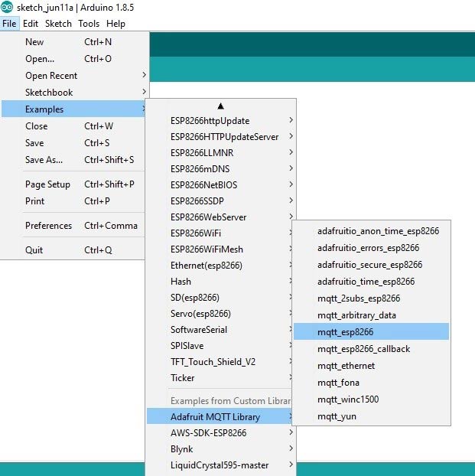475x476 pixels.
Task: Open the highlighted mqtt_esp8266 example
Action: click(371, 332)
